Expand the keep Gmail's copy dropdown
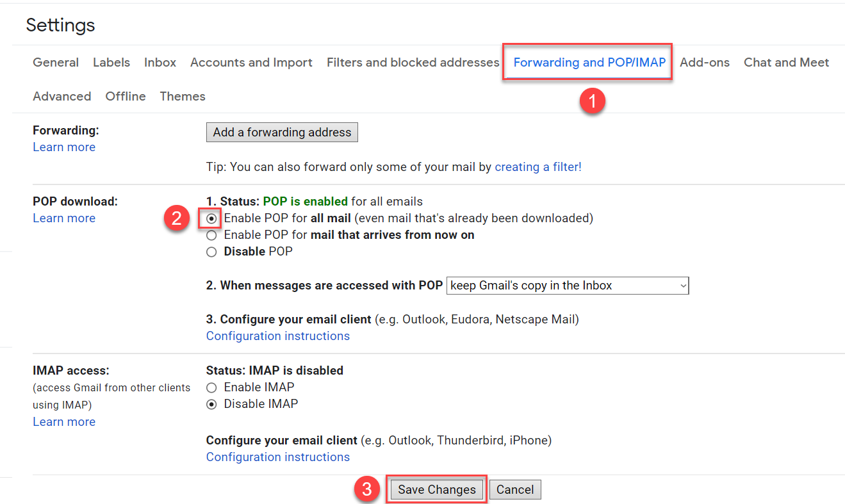 [567, 286]
